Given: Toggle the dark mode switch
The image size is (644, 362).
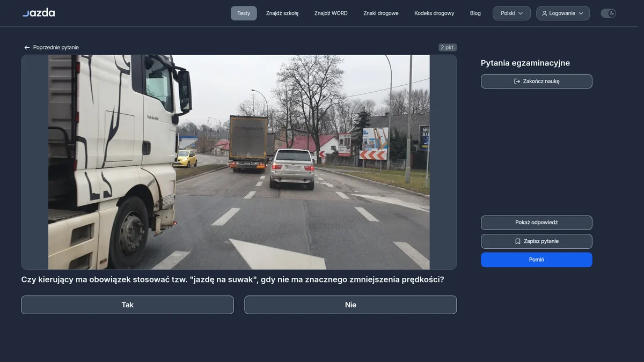Looking at the screenshot, I should tap(608, 13).
